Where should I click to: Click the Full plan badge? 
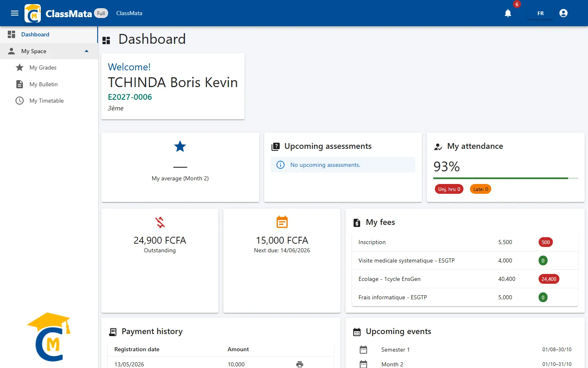pyautogui.click(x=101, y=13)
